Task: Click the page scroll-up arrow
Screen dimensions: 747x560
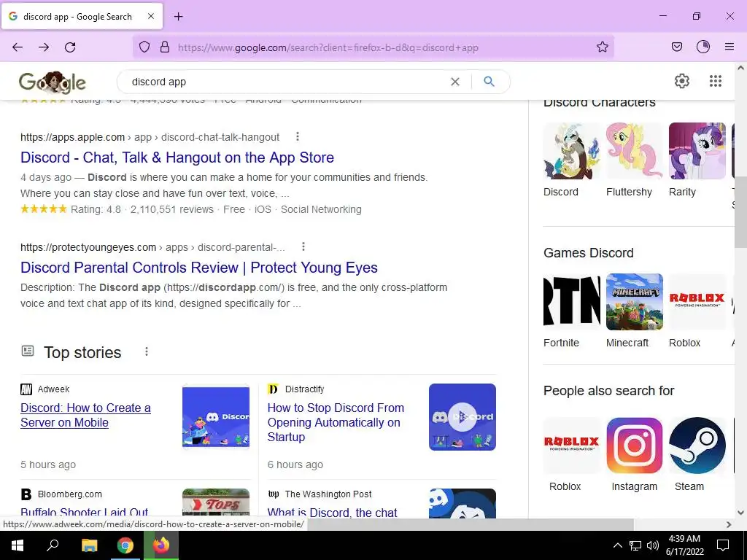Action: point(741,68)
